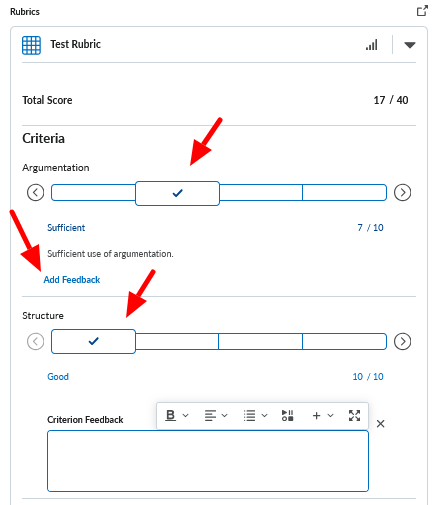The image size is (435, 505).
Task: Click next level arrow for Argumentation
Action: click(402, 192)
